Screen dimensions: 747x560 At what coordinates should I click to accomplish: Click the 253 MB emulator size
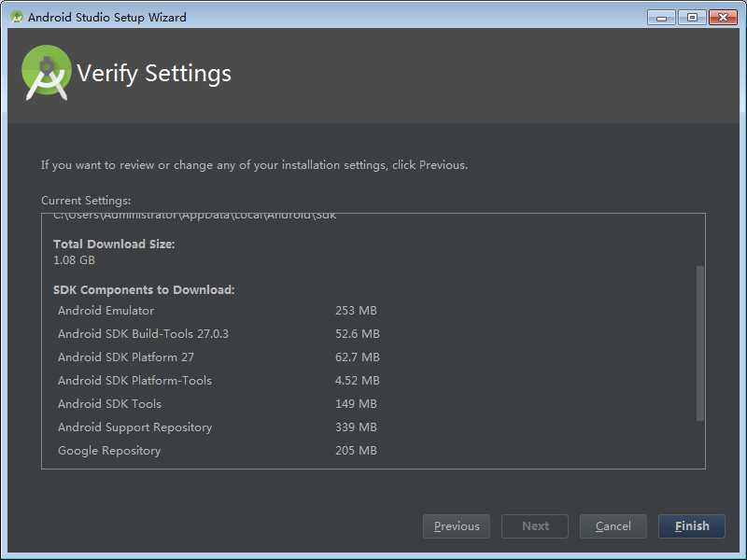(x=356, y=311)
